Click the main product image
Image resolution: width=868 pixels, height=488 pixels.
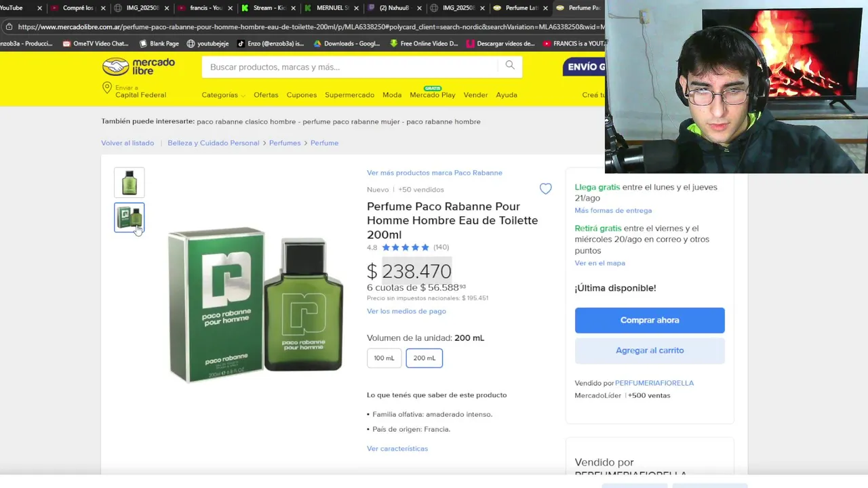point(256,304)
